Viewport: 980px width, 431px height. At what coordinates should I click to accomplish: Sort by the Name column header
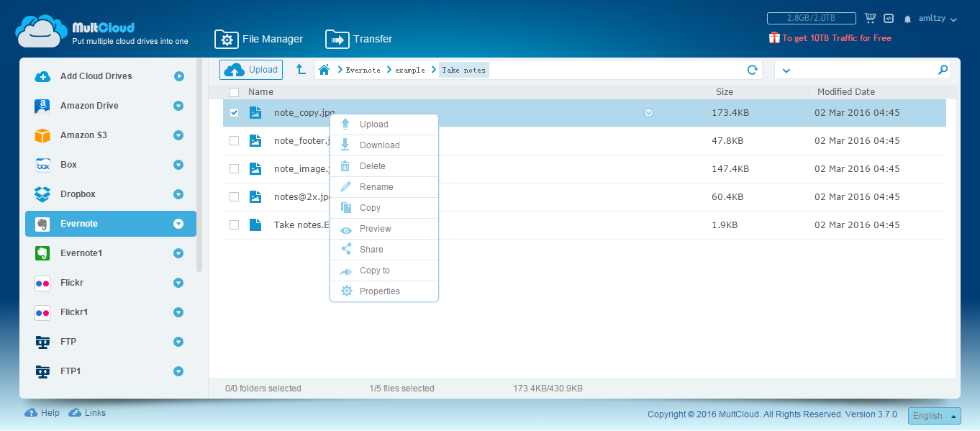[x=260, y=92]
